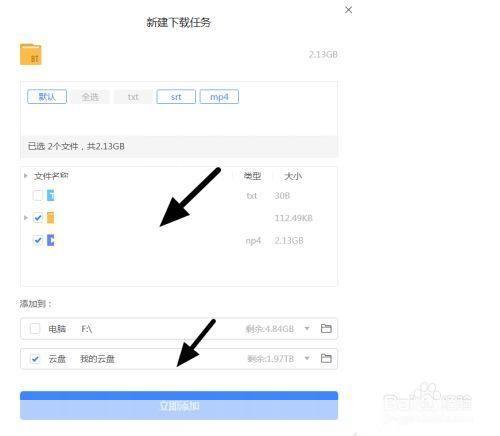Uncheck the 112.49KB folder checkbox

click(x=38, y=218)
